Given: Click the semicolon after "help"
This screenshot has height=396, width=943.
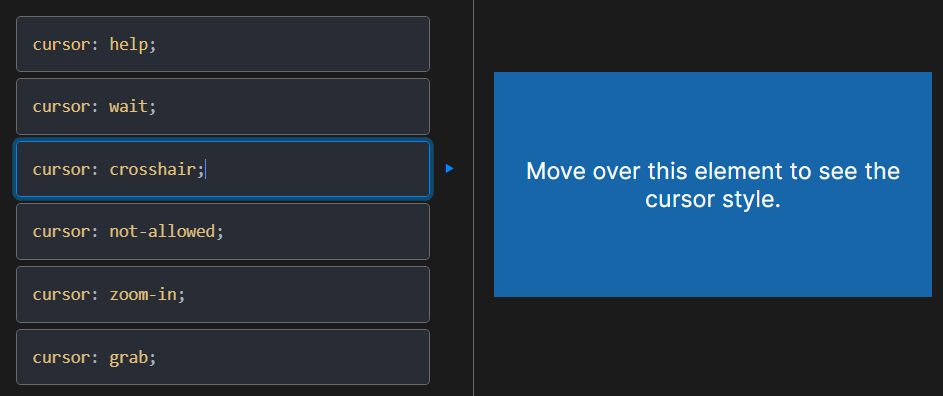Looking at the screenshot, I should pyautogui.click(x=153, y=46).
